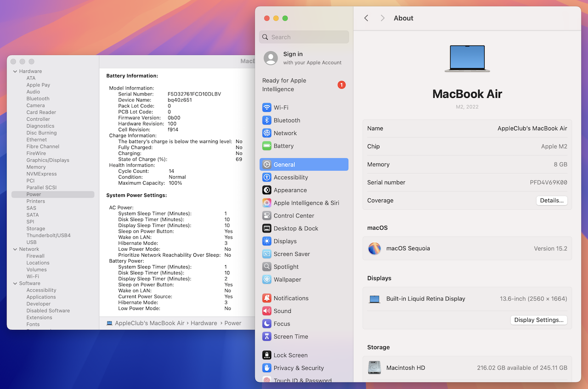The image size is (588, 389).
Task: Select Disabled Software in System Information
Action: 48,311
